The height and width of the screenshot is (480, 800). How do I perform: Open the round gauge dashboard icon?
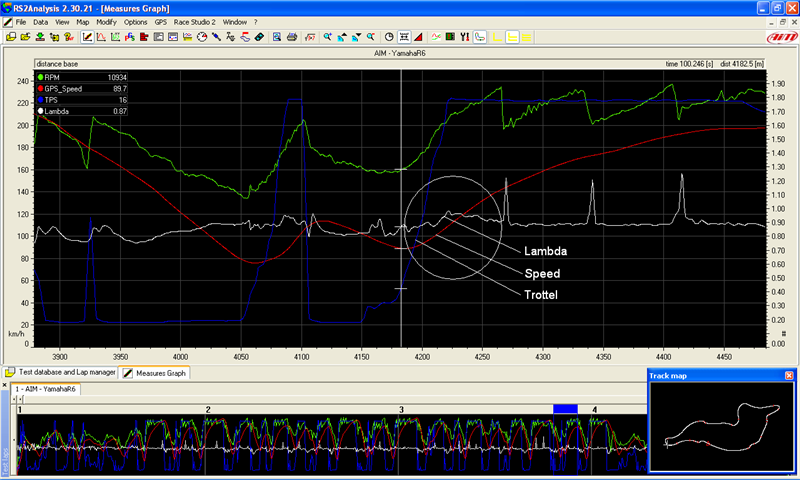[x=202, y=37]
